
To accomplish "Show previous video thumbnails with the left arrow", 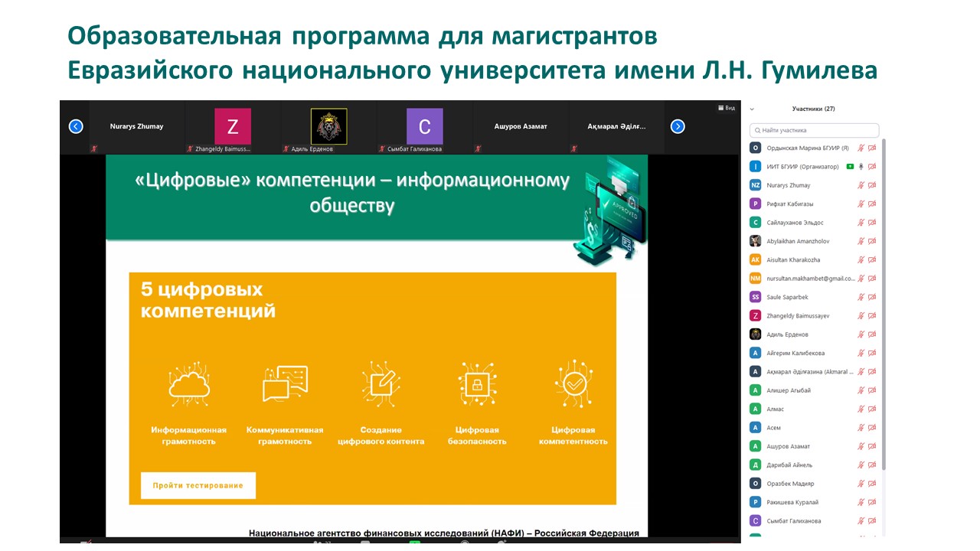I will (76, 126).
